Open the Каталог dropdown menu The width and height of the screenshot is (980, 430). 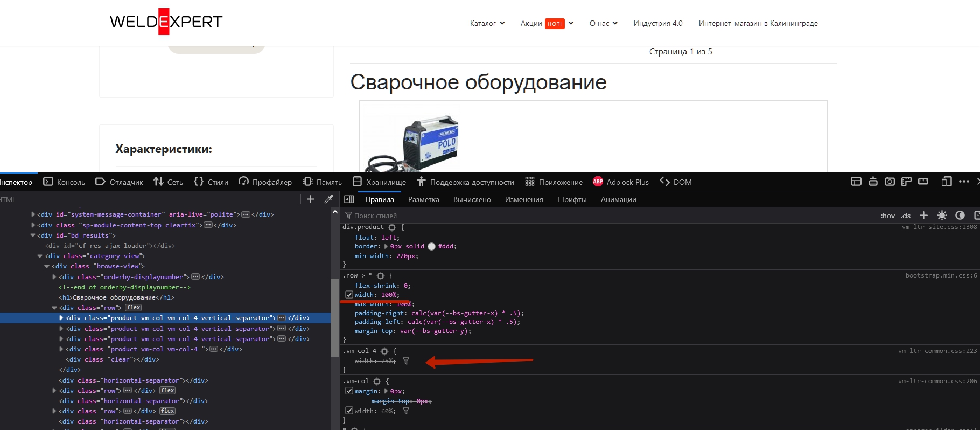[487, 23]
